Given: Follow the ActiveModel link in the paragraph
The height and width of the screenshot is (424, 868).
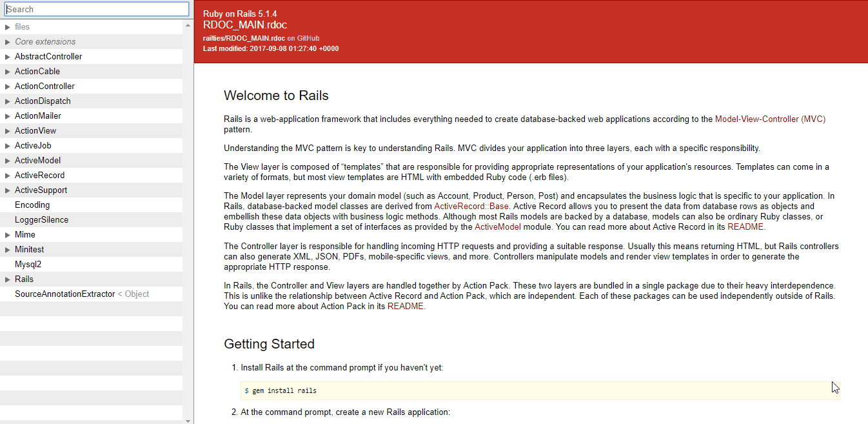Looking at the screenshot, I should 498,227.
